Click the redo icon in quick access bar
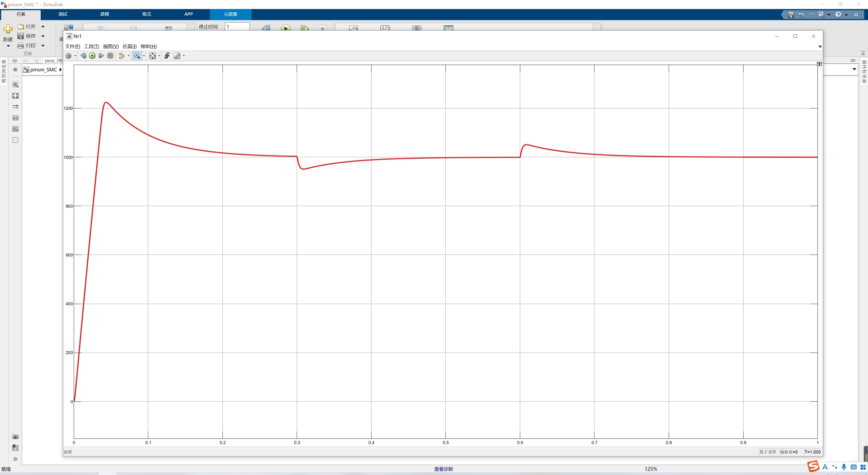Screen dimensions: 868x475 coord(811,15)
